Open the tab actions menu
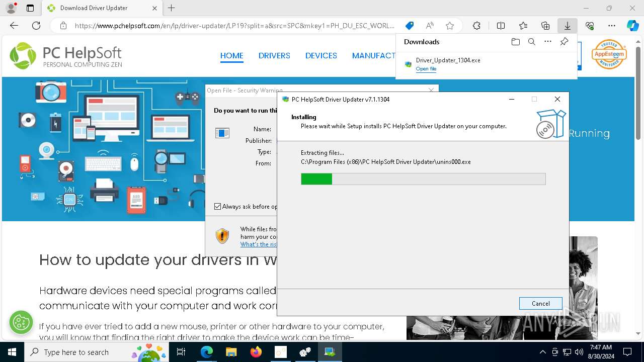This screenshot has width=644, height=362. coord(30,8)
